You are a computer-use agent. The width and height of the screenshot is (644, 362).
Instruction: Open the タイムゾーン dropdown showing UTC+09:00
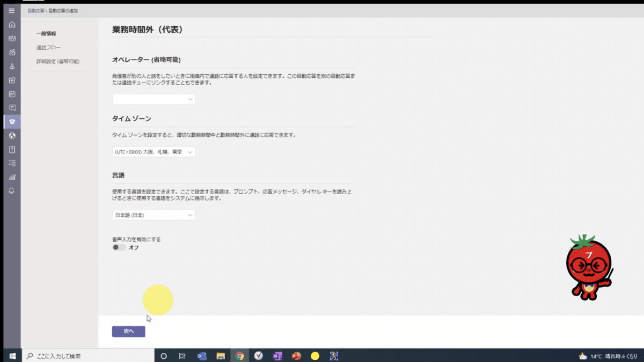(153, 152)
